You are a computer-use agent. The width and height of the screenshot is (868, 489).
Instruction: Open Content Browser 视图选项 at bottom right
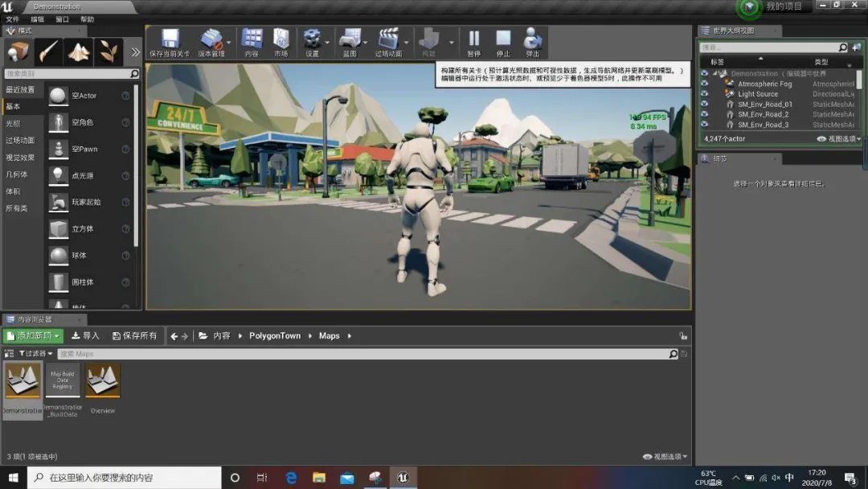coord(665,457)
